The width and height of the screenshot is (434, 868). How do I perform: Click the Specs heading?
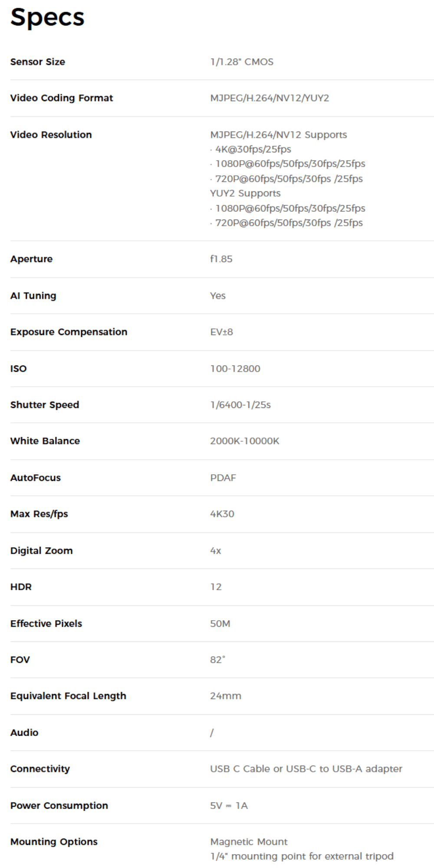[47, 18]
